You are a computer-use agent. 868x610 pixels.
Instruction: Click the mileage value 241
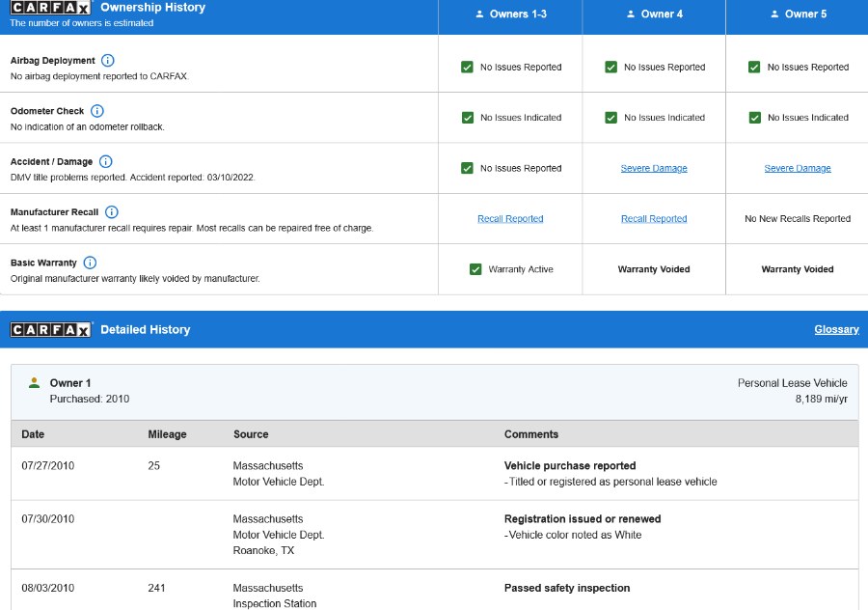tap(156, 588)
